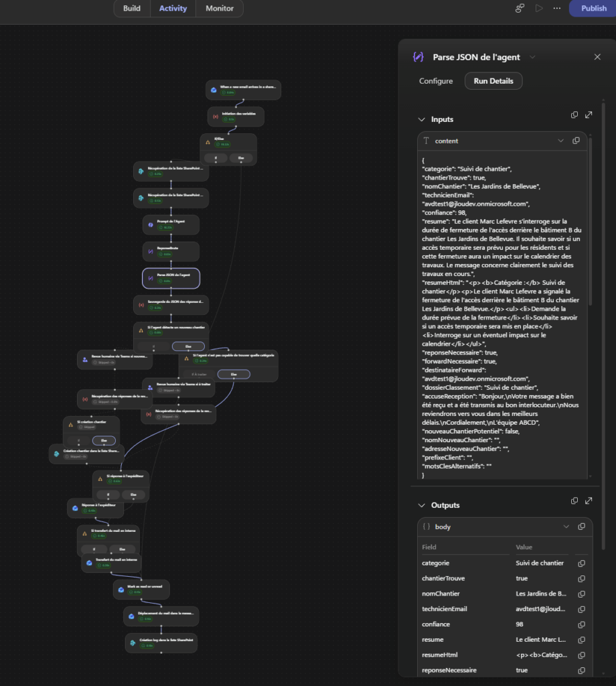The width and height of the screenshot is (616, 686).
Task: Collapse the content input box chevron
Action: 560,141
